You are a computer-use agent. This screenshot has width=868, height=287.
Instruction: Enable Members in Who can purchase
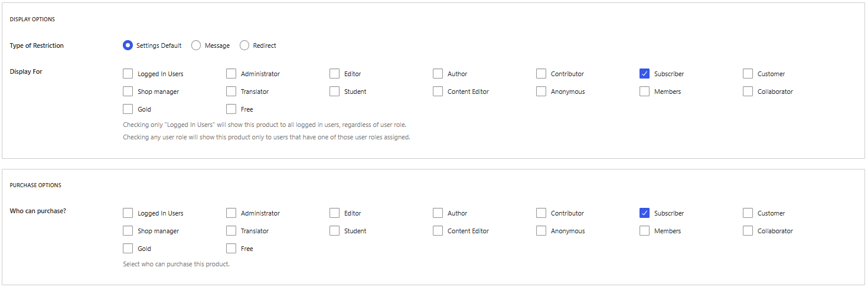click(x=644, y=231)
